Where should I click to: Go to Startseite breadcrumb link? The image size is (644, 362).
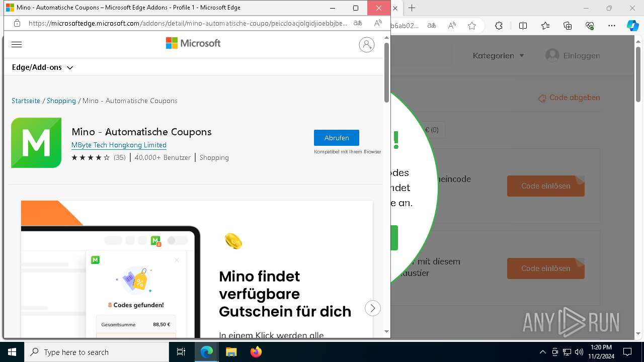click(26, 101)
